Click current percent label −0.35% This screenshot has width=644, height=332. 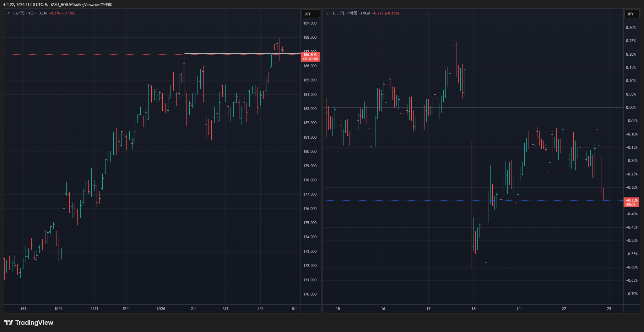[632, 200]
